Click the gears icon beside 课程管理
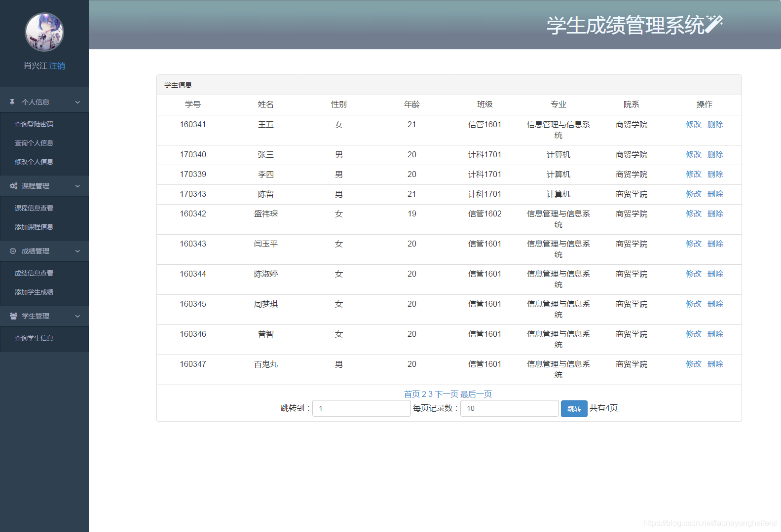The width and height of the screenshot is (781, 532). click(13, 186)
